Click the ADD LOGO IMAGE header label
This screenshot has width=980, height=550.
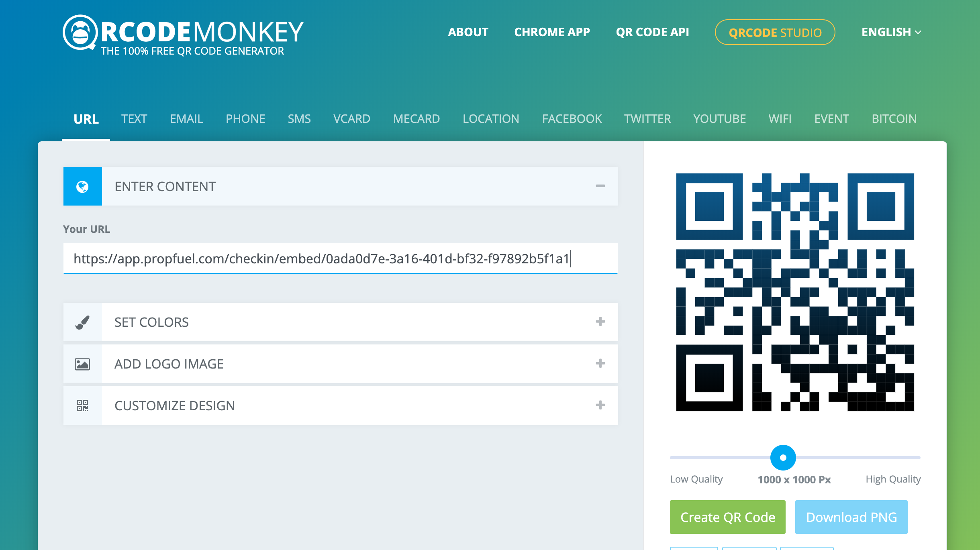point(169,364)
